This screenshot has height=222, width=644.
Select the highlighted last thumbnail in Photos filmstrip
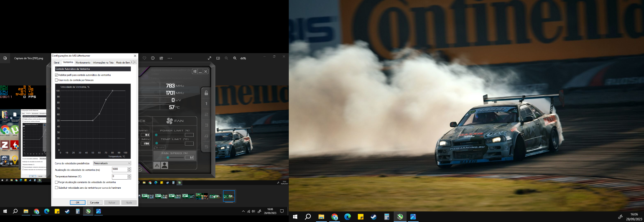pyautogui.click(x=229, y=196)
